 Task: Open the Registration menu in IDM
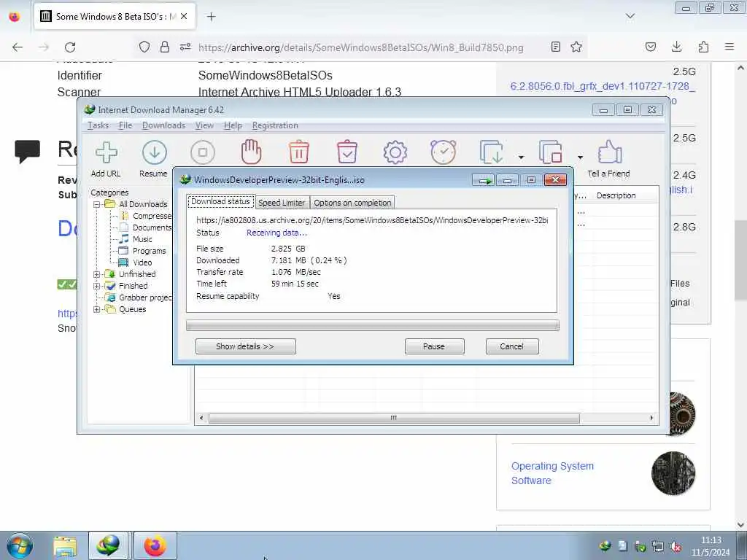[275, 125]
